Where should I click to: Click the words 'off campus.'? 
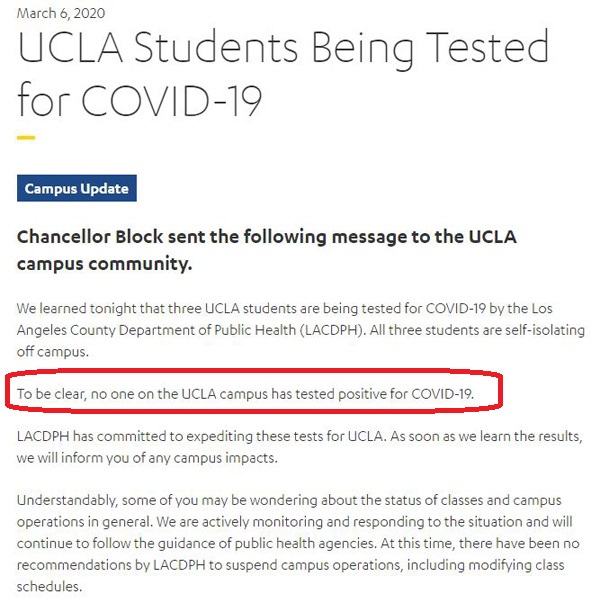[x=53, y=351]
